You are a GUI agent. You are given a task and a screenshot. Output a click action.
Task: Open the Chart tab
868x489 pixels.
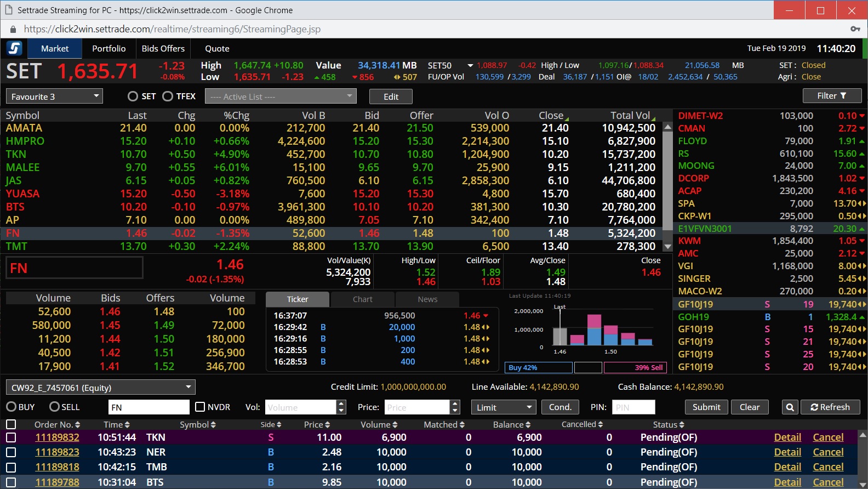pos(362,299)
